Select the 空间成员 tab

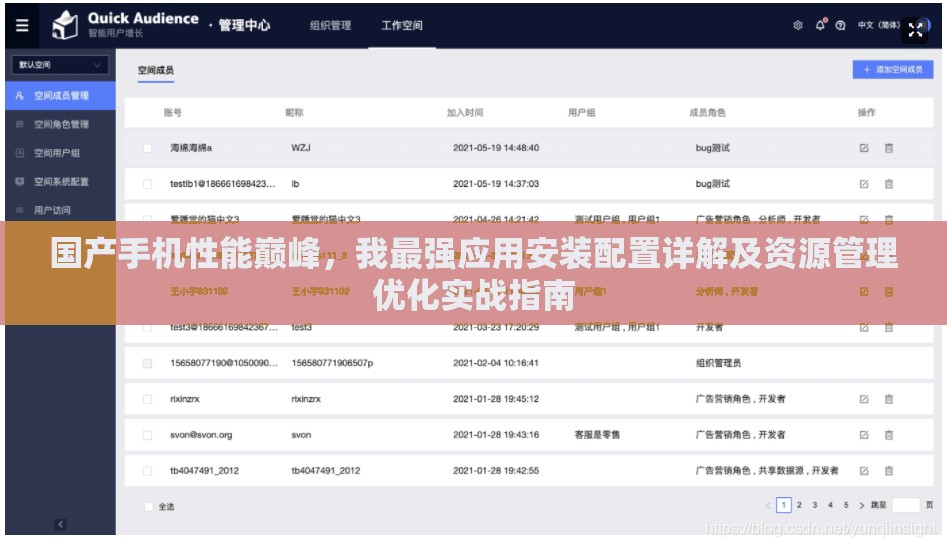(156, 70)
